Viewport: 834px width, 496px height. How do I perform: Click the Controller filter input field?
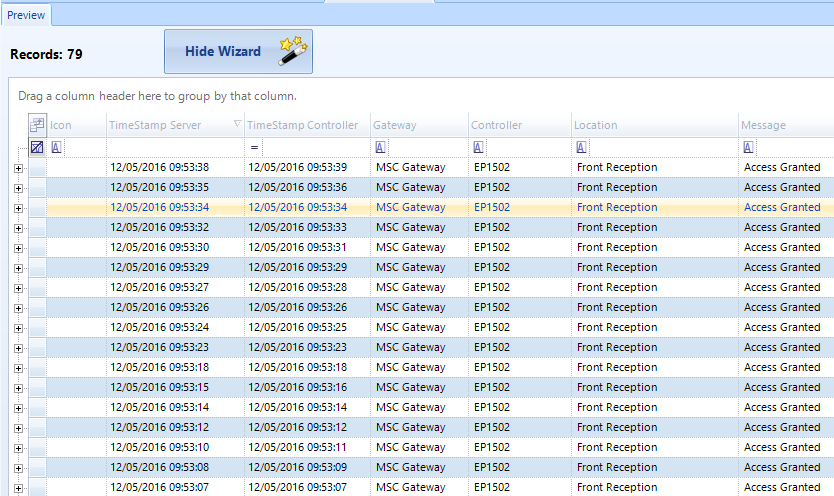tap(528, 147)
